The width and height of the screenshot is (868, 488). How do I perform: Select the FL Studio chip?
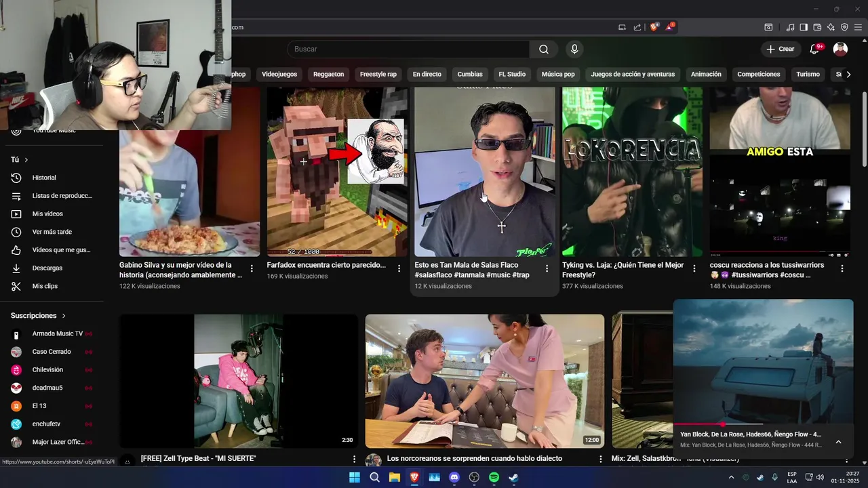(x=512, y=74)
